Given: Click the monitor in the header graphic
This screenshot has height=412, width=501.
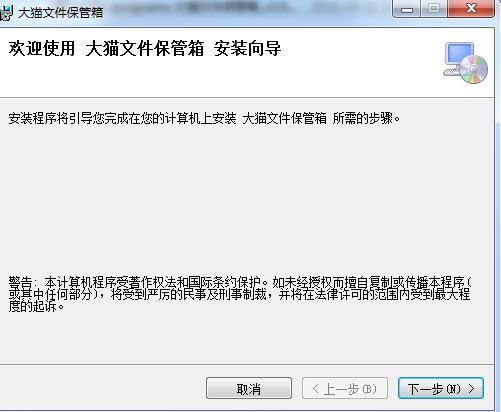Looking at the screenshot, I should click(x=459, y=57).
